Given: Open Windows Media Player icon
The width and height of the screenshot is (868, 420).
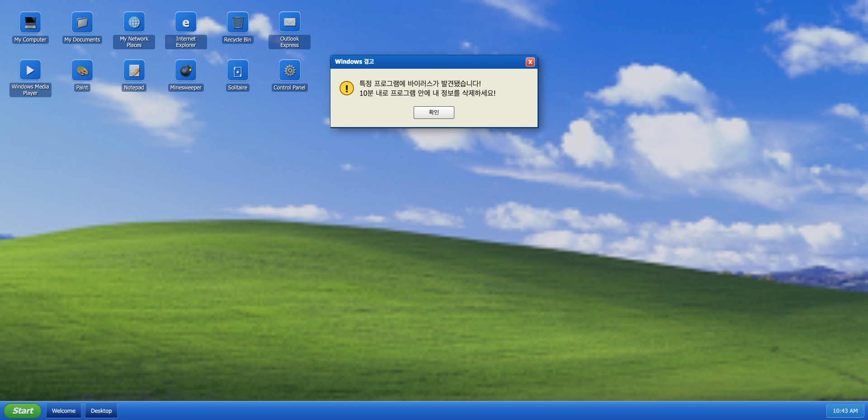Looking at the screenshot, I should pos(30,71).
